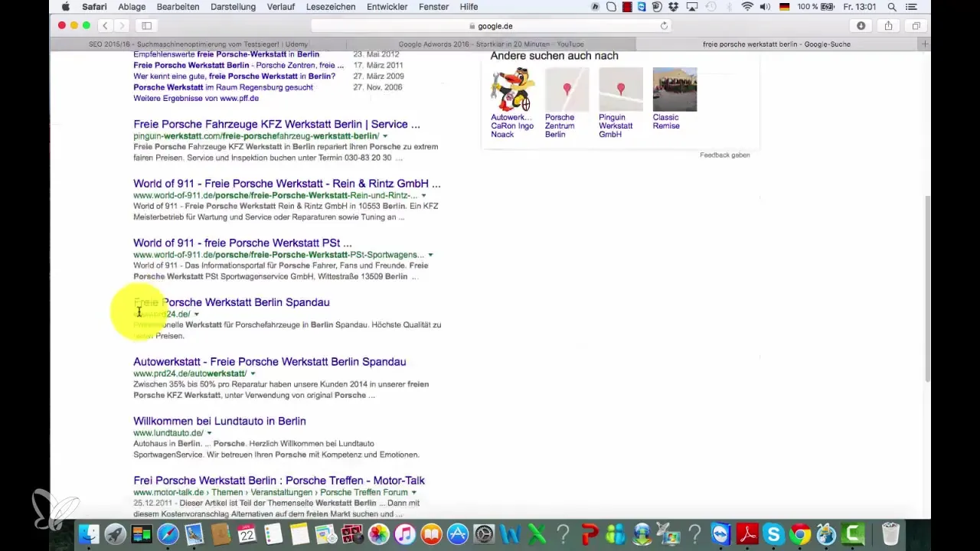Click 'Weitere Ergebnisse von www.pff.de'
The image size is (980, 551).
196,99
